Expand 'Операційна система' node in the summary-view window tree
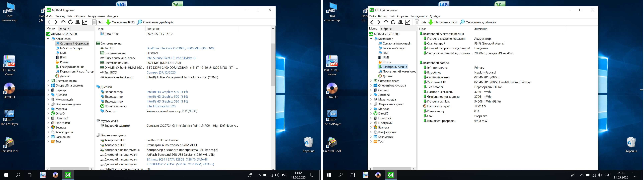644x180 pixels. click(x=48, y=85)
